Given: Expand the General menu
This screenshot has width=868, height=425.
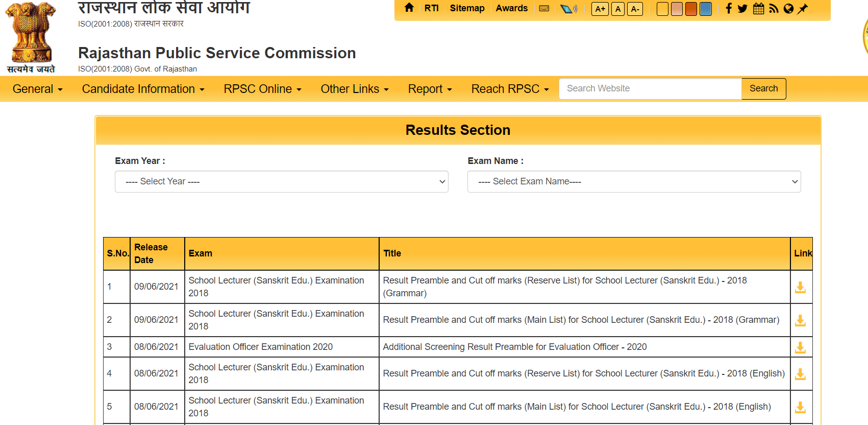Looking at the screenshot, I should [37, 89].
